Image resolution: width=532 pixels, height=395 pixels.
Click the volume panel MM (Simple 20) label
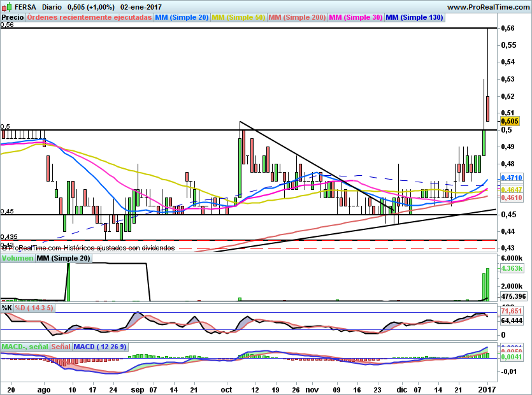[x=63, y=258]
